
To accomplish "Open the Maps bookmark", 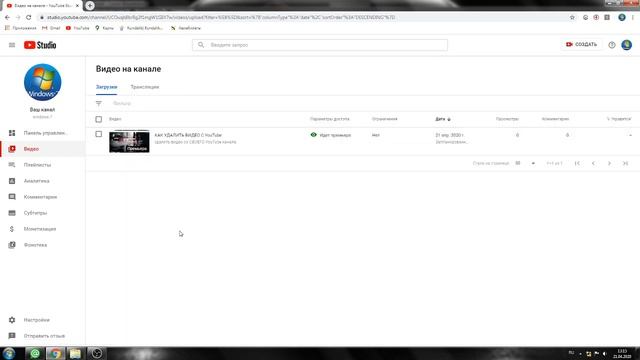I will pos(104,28).
